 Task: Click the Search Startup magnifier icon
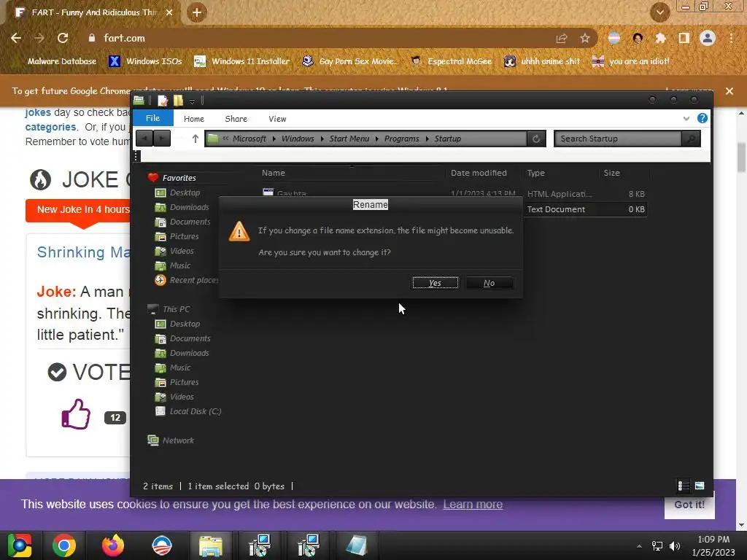pos(691,139)
